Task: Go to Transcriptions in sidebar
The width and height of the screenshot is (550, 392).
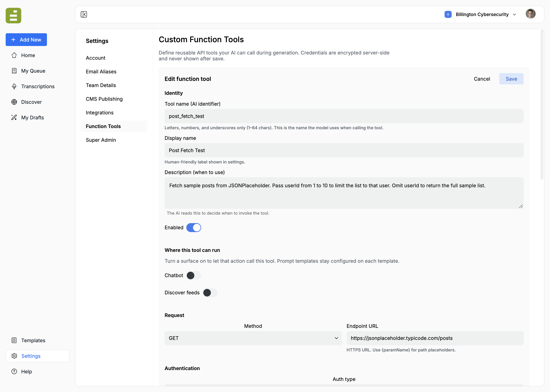Action: tap(38, 86)
